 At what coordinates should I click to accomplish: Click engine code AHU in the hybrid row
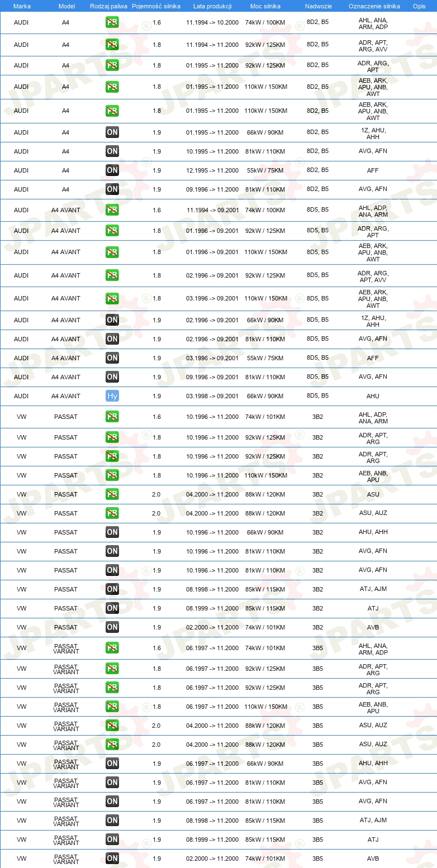(373, 396)
